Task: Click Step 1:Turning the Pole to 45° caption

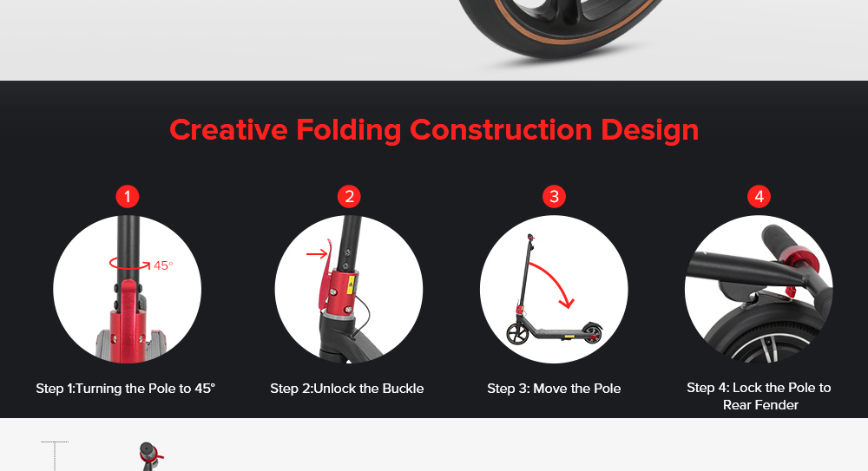Action: click(126, 389)
